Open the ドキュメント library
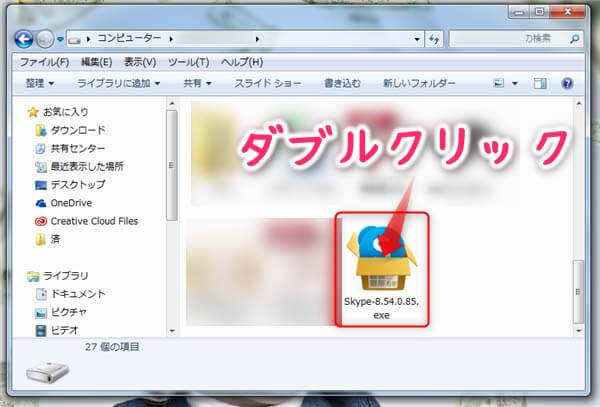This screenshot has width=600, height=407. click(x=78, y=294)
